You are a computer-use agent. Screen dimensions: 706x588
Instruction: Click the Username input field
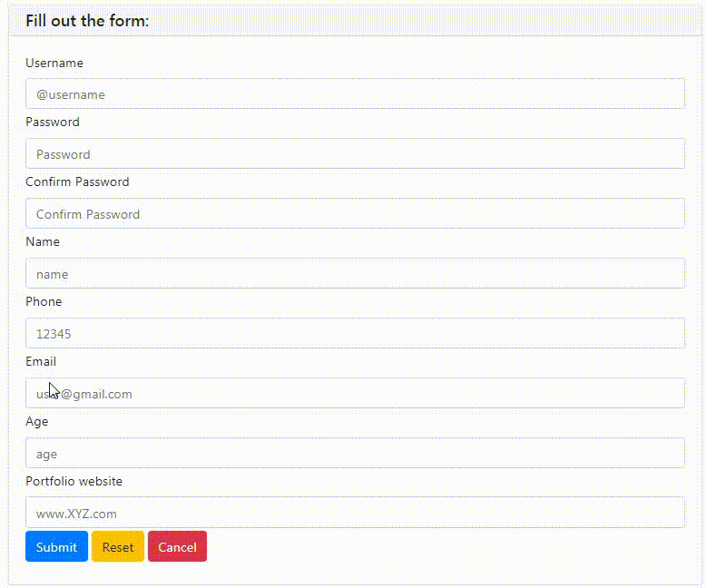[354, 94]
